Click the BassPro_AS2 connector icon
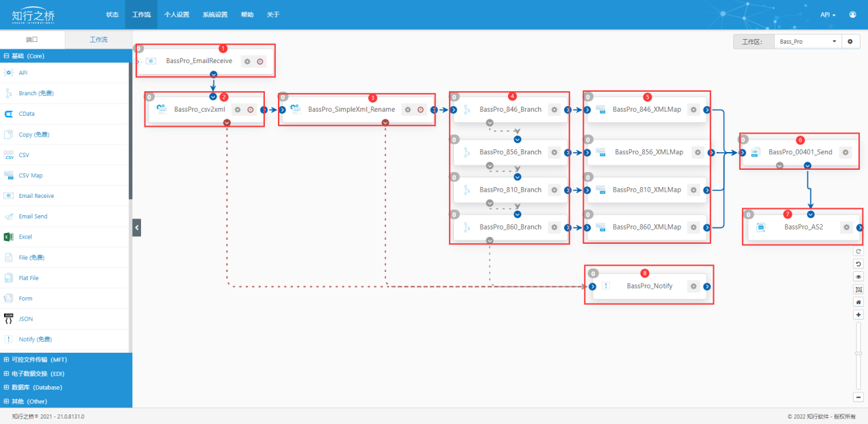The width and height of the screenshot is (868, 424). 761,227
